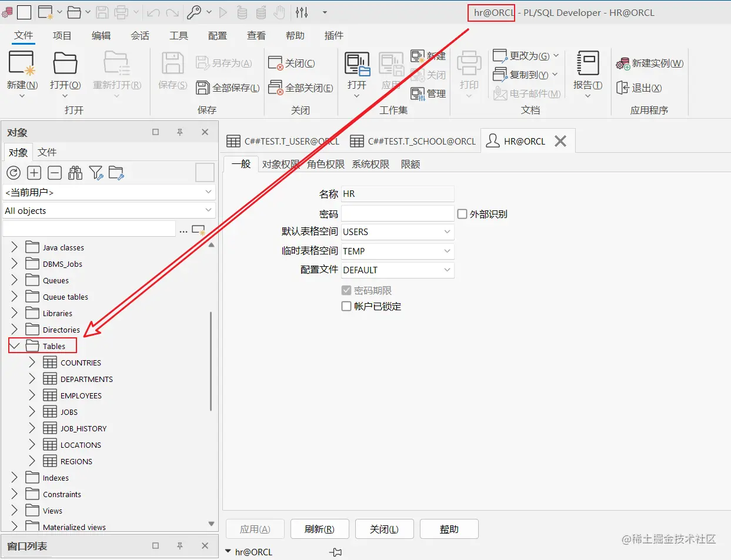Open the 项目 (Project) ribbon tab
The image size is (731, 560).
[x=62, y=35]
